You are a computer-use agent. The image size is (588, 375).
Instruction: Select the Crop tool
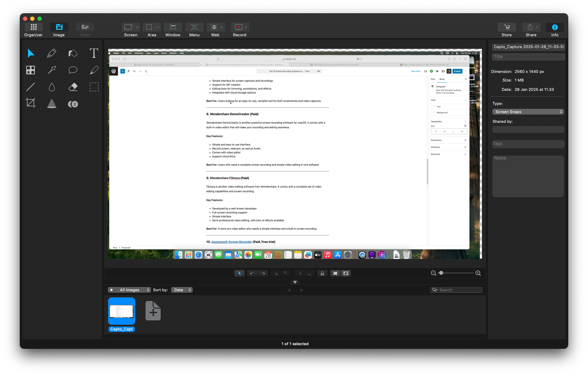tap(31, 103)
